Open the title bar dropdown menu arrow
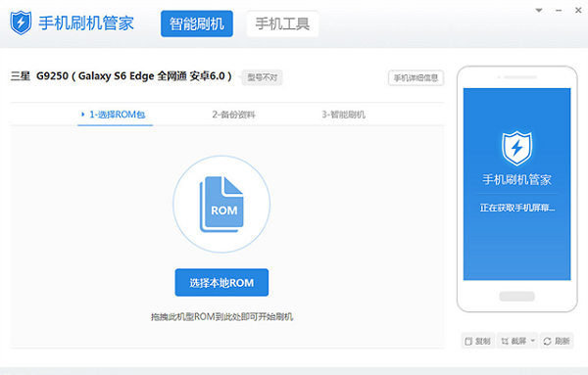Image resolution: width=588 pixels, height=375 pixels. (539, 11)
